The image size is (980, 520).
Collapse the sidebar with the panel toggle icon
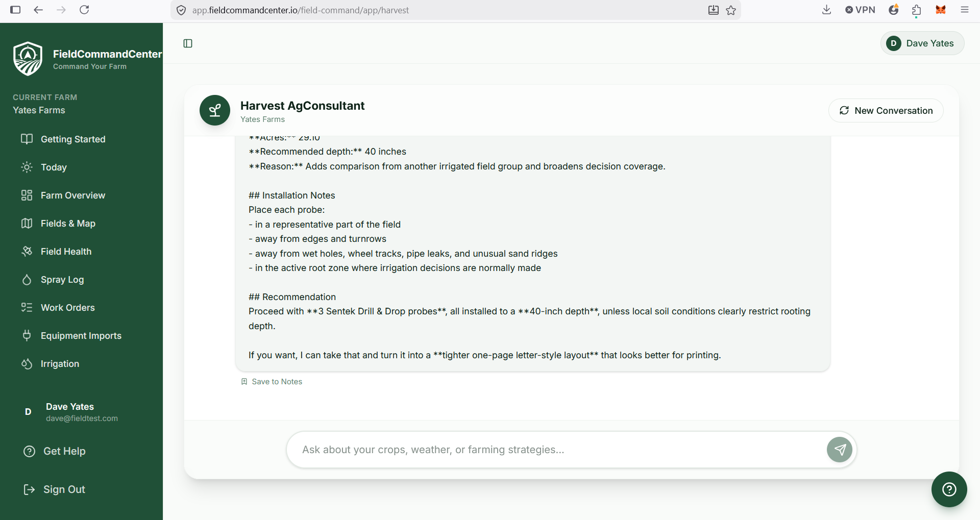tap(188, 43)
